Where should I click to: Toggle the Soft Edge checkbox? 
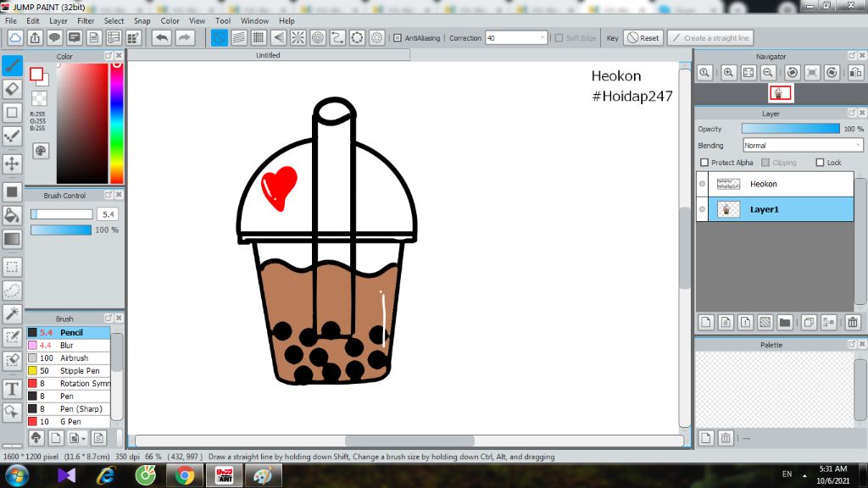[x=559, y=37]
